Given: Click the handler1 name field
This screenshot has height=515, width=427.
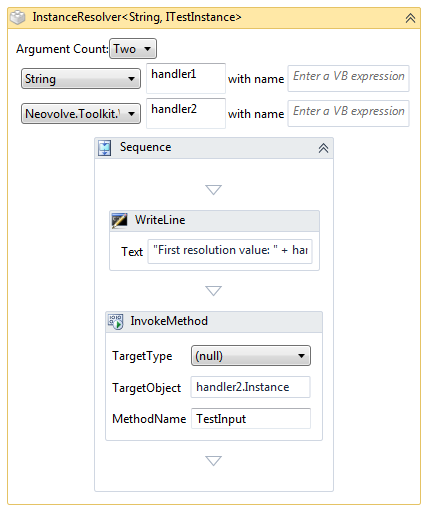Looking at the screenshot, I should point(186,78).
